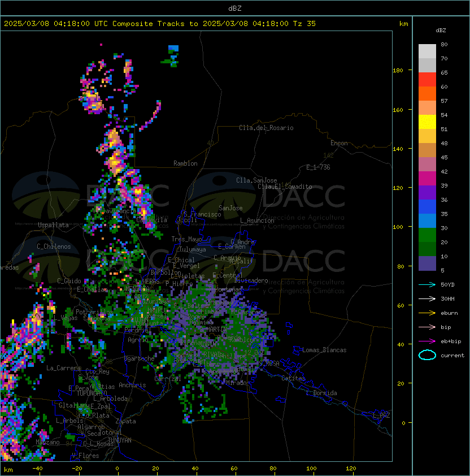Click the eburn legend label
The height and width of the screenshot is (476, 470).
(449, 313)
